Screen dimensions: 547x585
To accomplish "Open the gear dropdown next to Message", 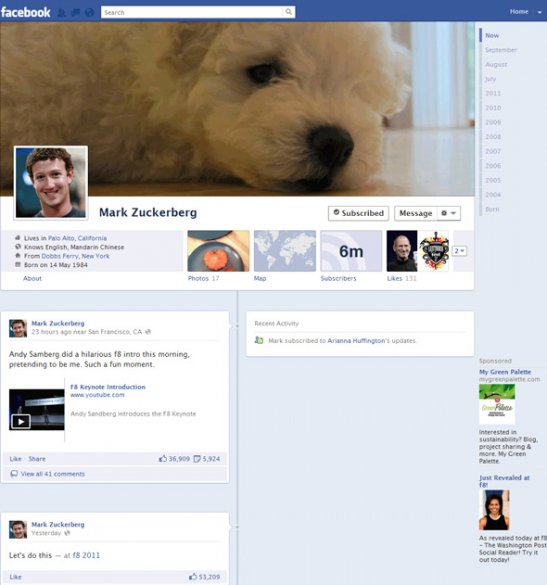I will tap(448, 213).
